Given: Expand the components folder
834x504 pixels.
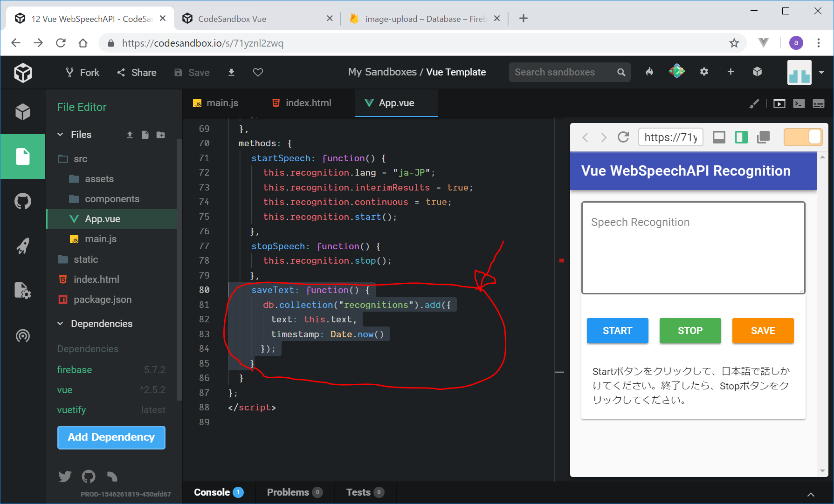Looking at the screenshot, I should pyautogui.click(x=111, y=199).
